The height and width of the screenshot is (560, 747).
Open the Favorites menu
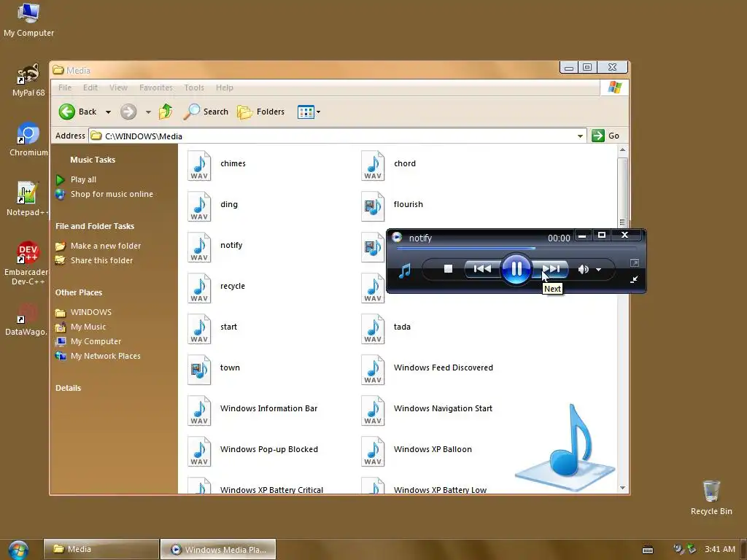[156, 87]
